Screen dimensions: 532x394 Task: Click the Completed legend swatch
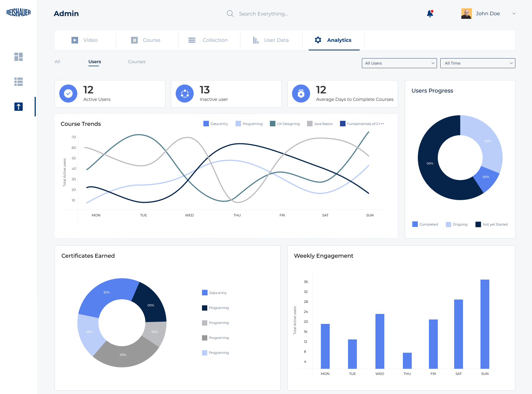click(x=415, y=224)
